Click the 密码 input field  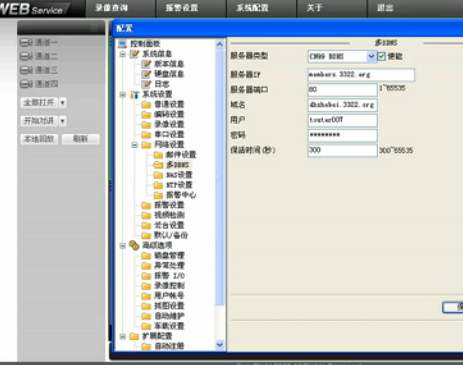[x=342, y=135]
